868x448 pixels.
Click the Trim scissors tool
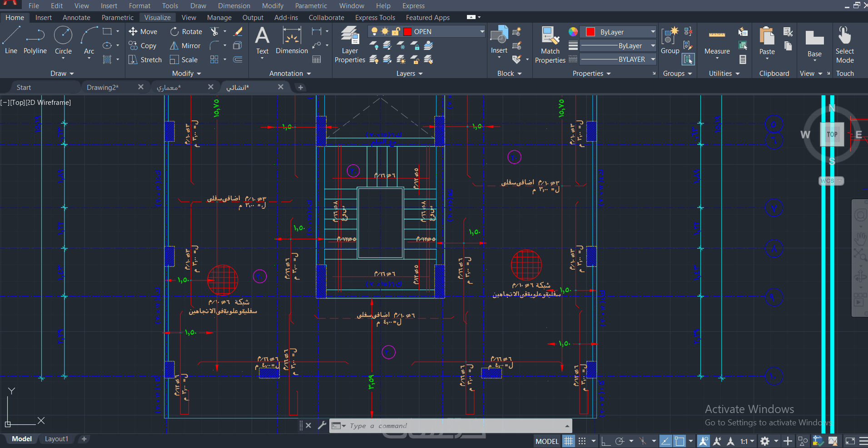click(215, 32)
